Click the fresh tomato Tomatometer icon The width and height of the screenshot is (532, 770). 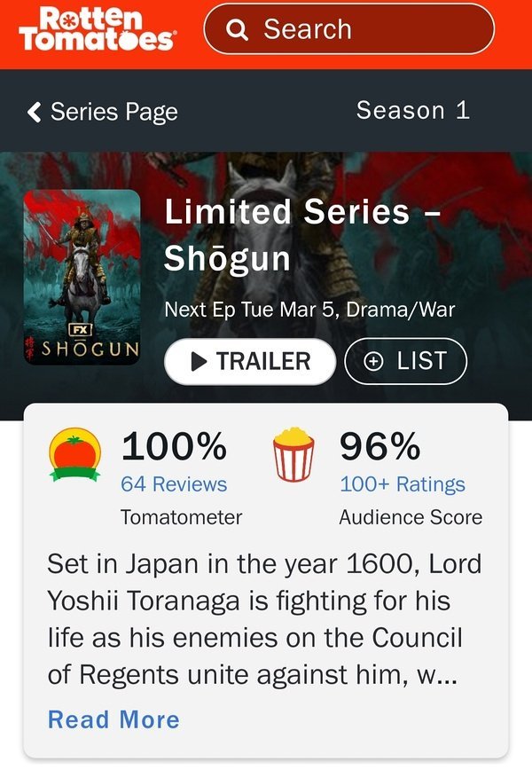[x=74, y=454]
